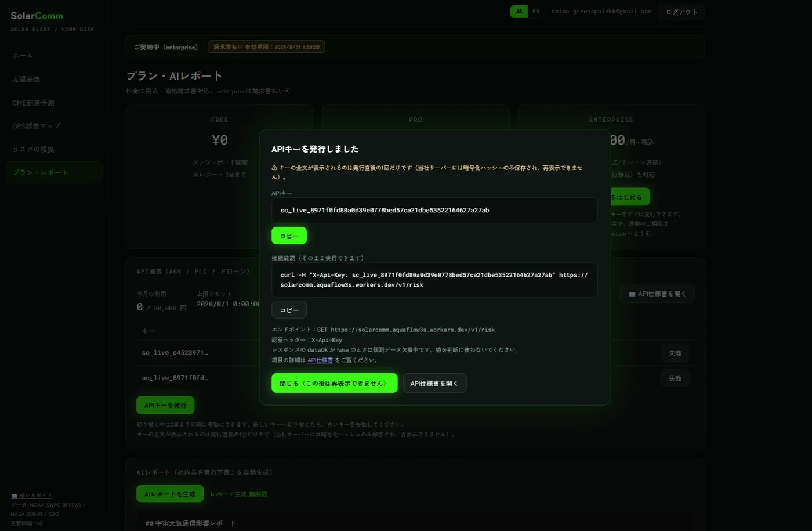Select the API key text field
The width and height of the screenshot is (812, 531).
[x=434, y=210]
